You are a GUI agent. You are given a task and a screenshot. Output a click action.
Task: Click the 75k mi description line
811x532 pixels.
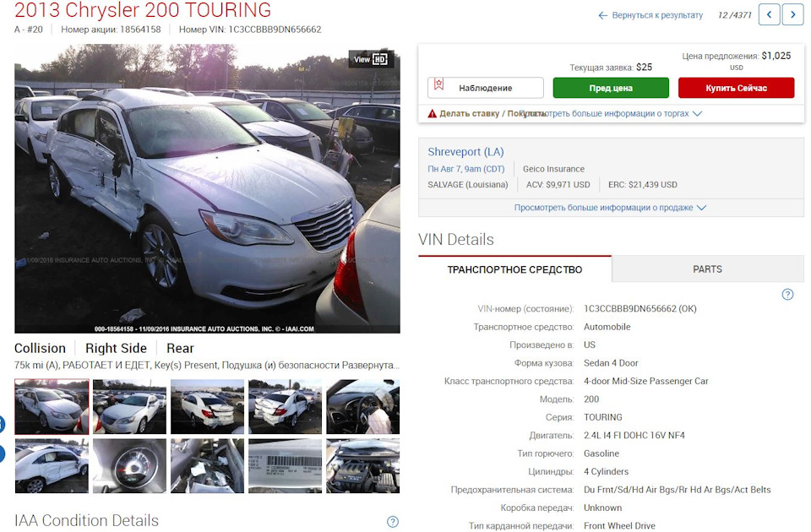pyautogui.click(x=207, y=366)
